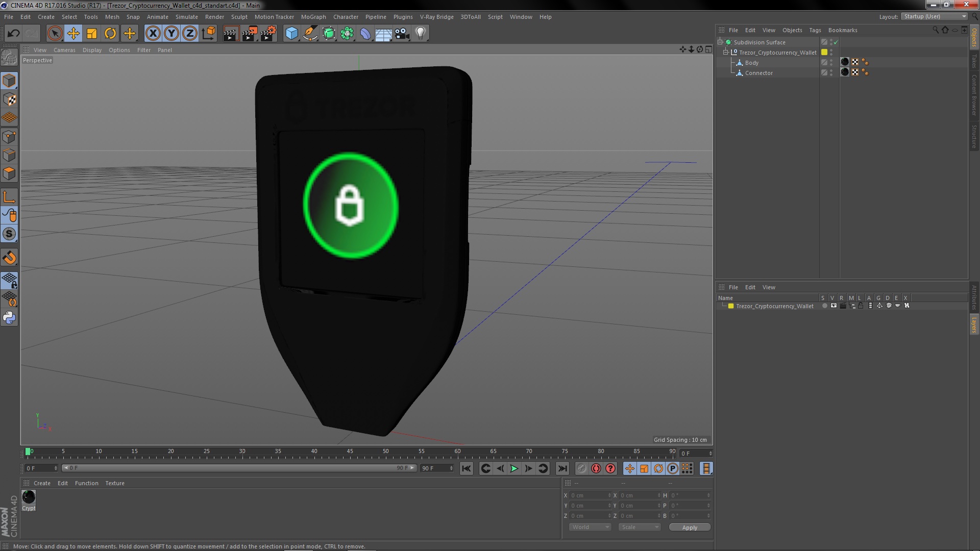Click the Body material tag sphere
This screenshot has width=980, height=551.
(845, 62)
